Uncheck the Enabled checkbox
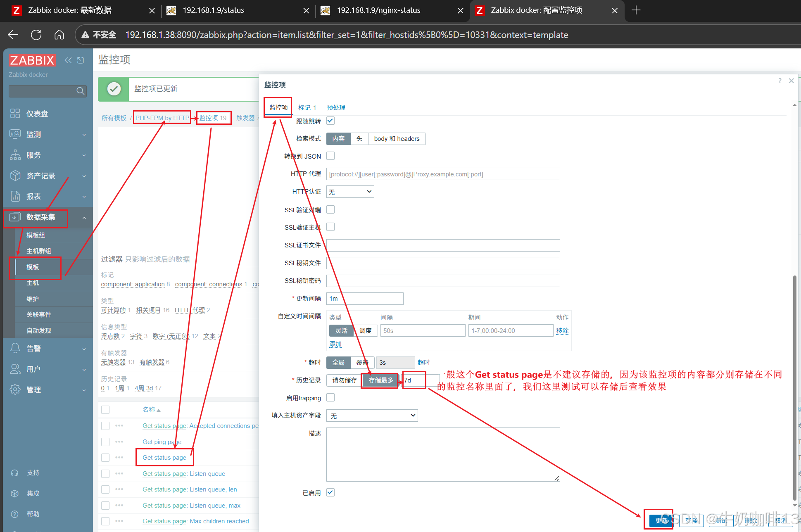The height and width of the screenshot is (532, 801). [x=330, y=492]
